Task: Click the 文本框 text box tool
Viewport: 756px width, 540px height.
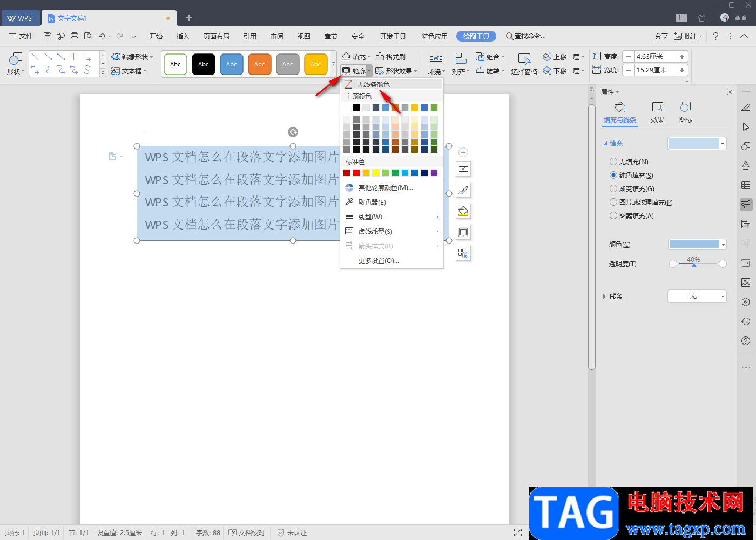Action: [129, 71]
